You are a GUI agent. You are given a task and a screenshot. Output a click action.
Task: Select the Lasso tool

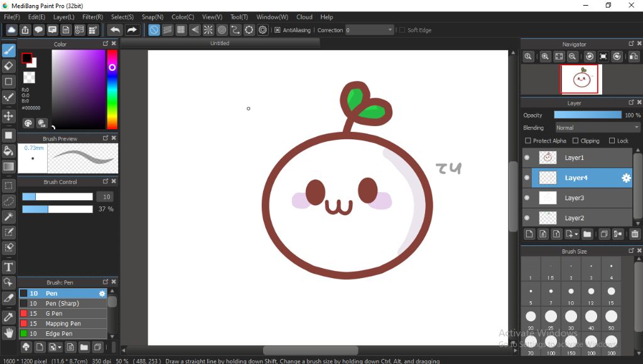pos(9,201)
